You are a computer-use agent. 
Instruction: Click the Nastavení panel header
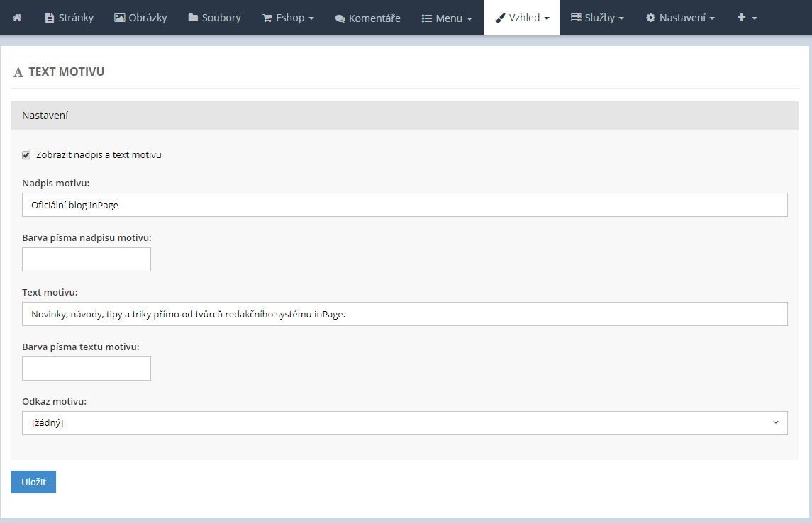pyautogui.click(x=404, y=116)
